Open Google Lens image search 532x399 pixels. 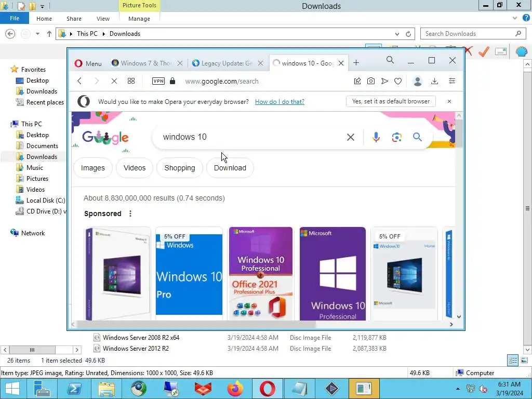[396, 137]
